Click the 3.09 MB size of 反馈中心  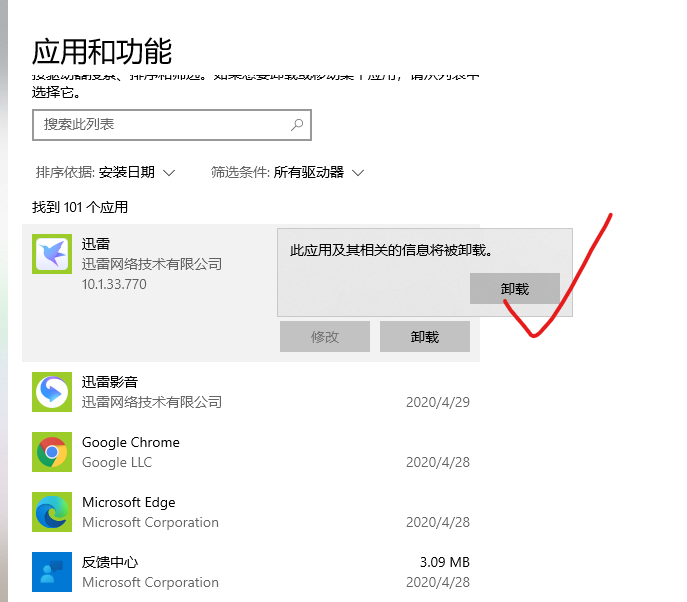(x=445, y=562)
